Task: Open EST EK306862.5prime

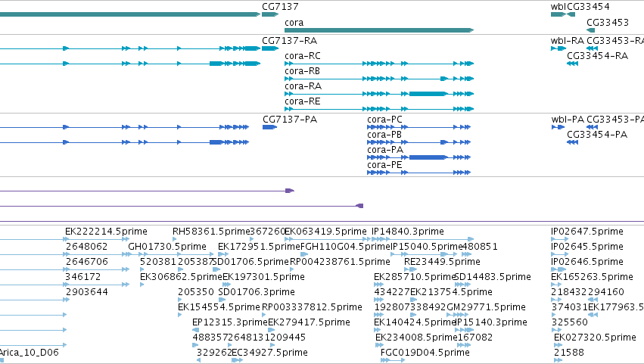Action: tap(181, 277)
